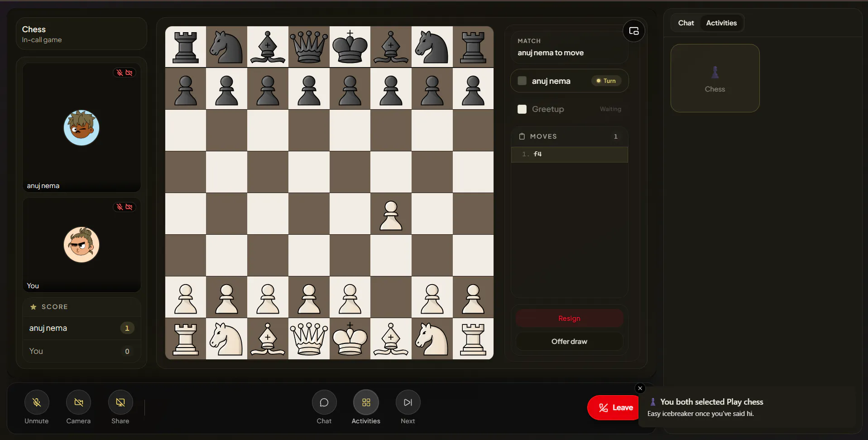Click the SCORE panel header
The image size is (868, 440).
click(x=82, y=307)
